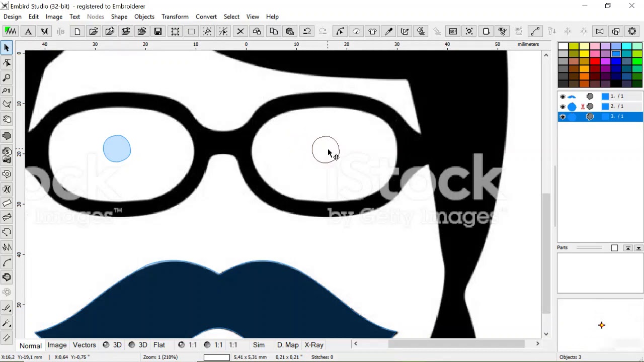Toggle the second 3D view mode

coord(138,345)
